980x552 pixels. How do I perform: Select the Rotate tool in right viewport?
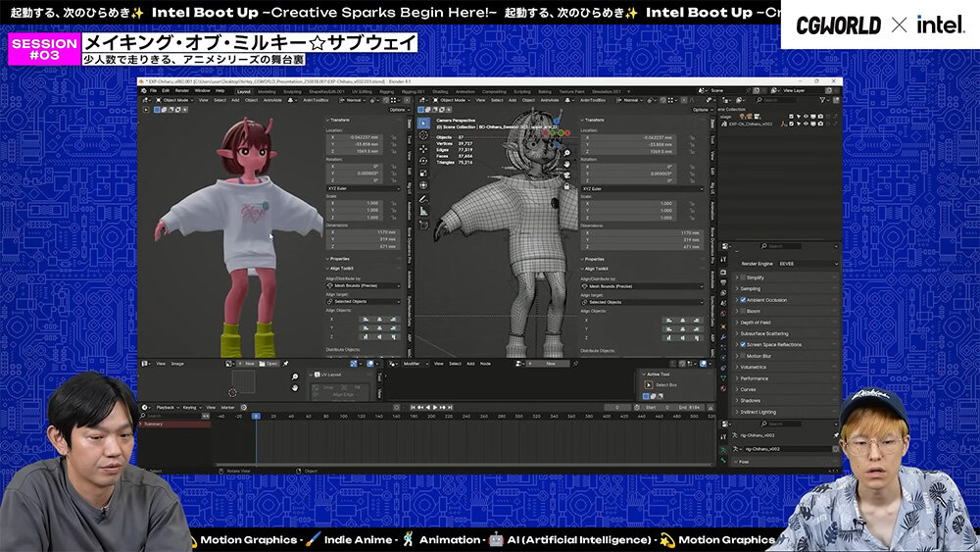click(x=423, y=161)
